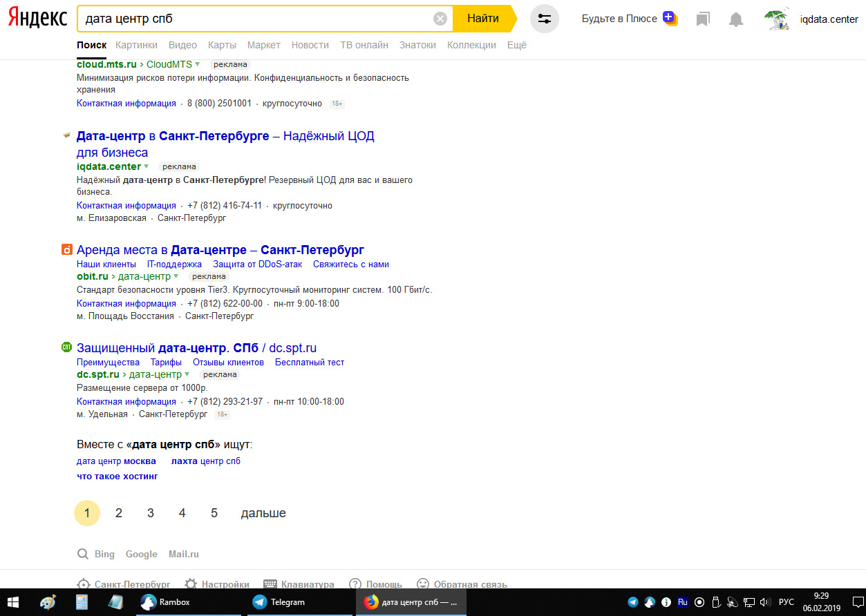Click the iqdata.center result favicon

coord(67,135)
